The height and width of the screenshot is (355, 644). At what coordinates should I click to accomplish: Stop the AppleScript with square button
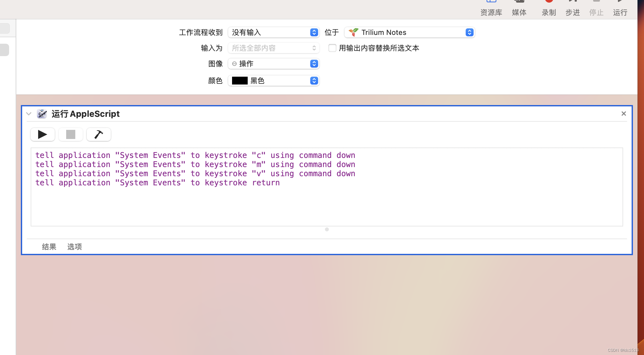point(71,134)
